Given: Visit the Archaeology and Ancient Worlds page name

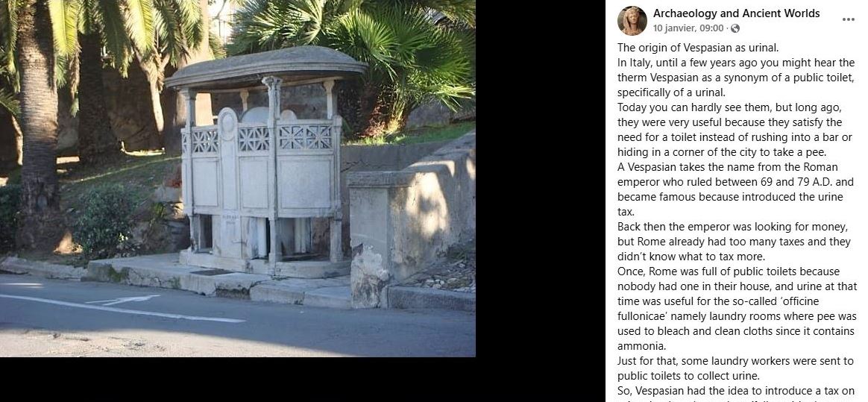Looking at the screenshot, I should click(736, 13).
